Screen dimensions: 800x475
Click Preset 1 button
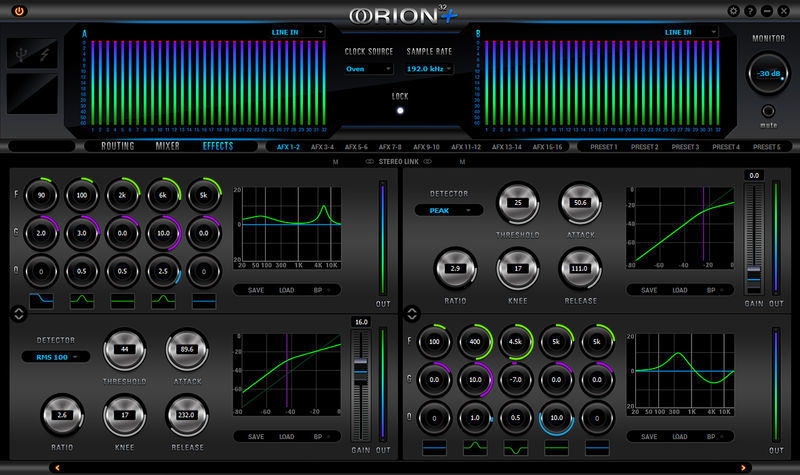coord(604,147)
